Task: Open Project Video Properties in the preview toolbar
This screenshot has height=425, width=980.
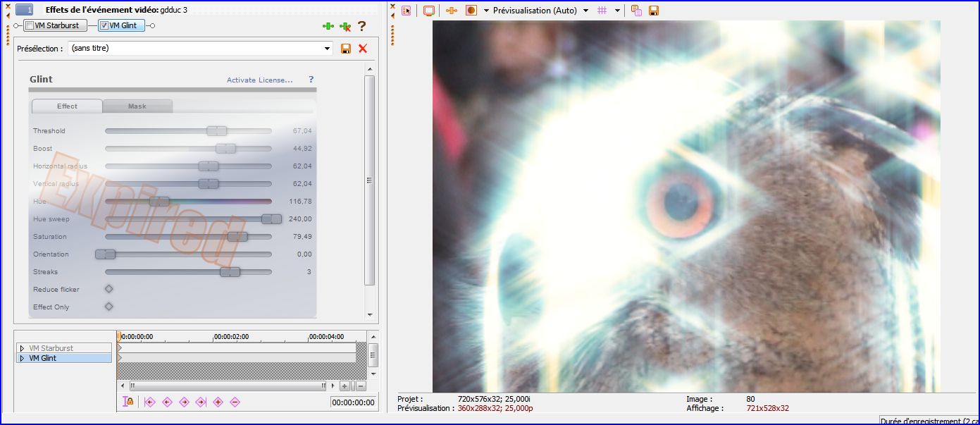Action: 407,11
